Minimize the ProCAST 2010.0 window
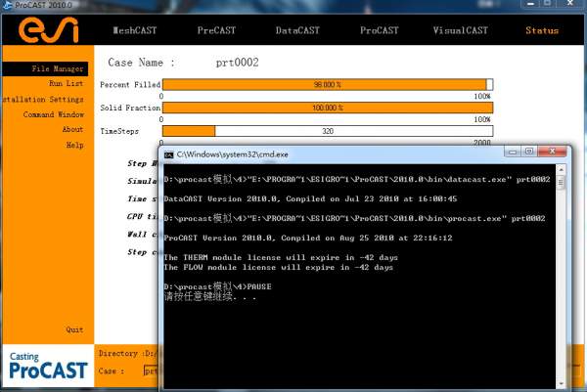 [x=530, y=4]
